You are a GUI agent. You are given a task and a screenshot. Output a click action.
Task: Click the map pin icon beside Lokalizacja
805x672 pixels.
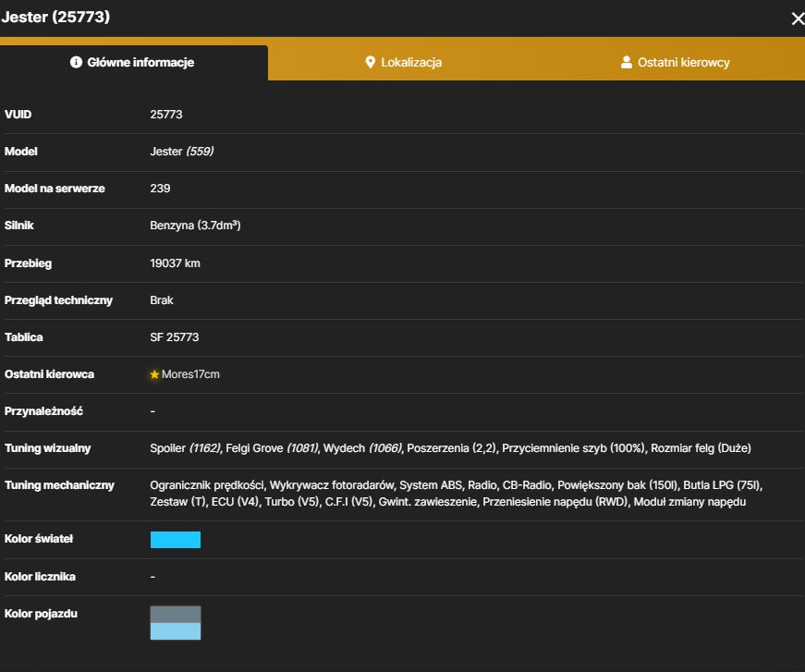[370, 63]
